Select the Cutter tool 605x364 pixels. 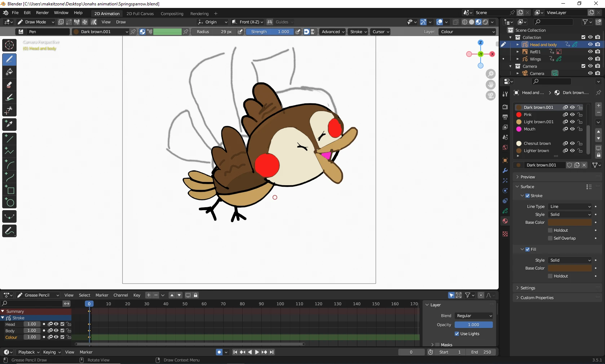tap(9, 110)
